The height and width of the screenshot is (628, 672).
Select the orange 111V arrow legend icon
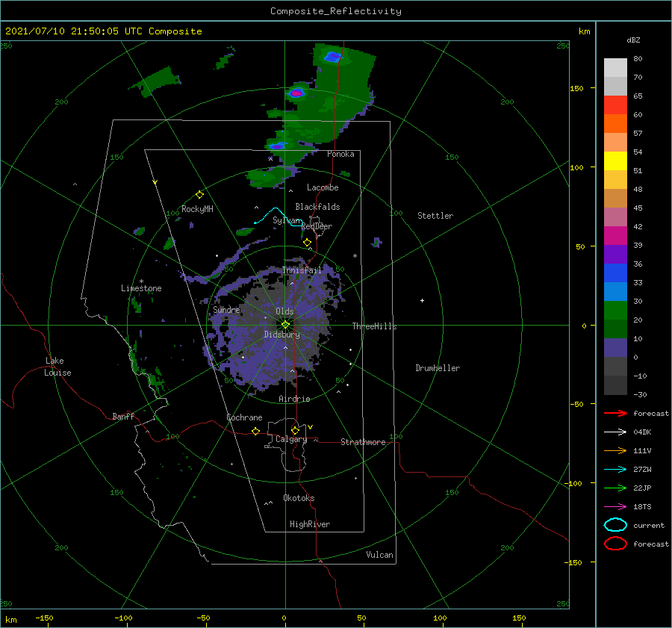click(x=615, y=450)
